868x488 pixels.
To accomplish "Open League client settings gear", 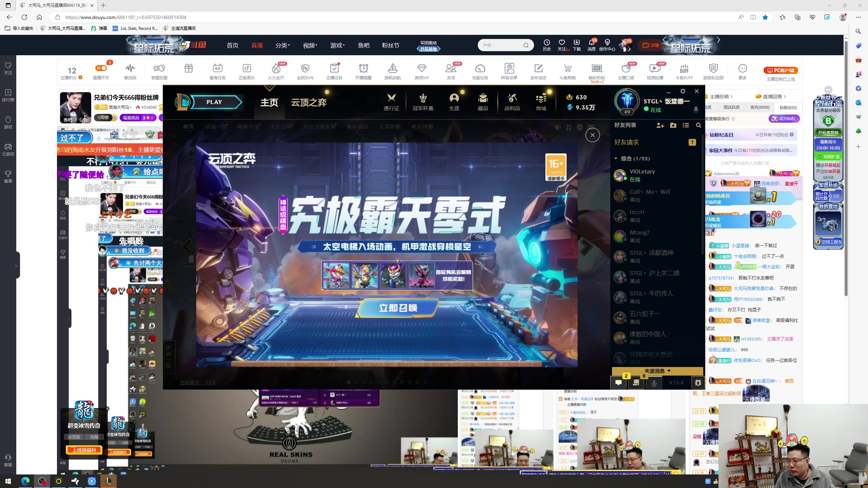I will coord(683,91).
